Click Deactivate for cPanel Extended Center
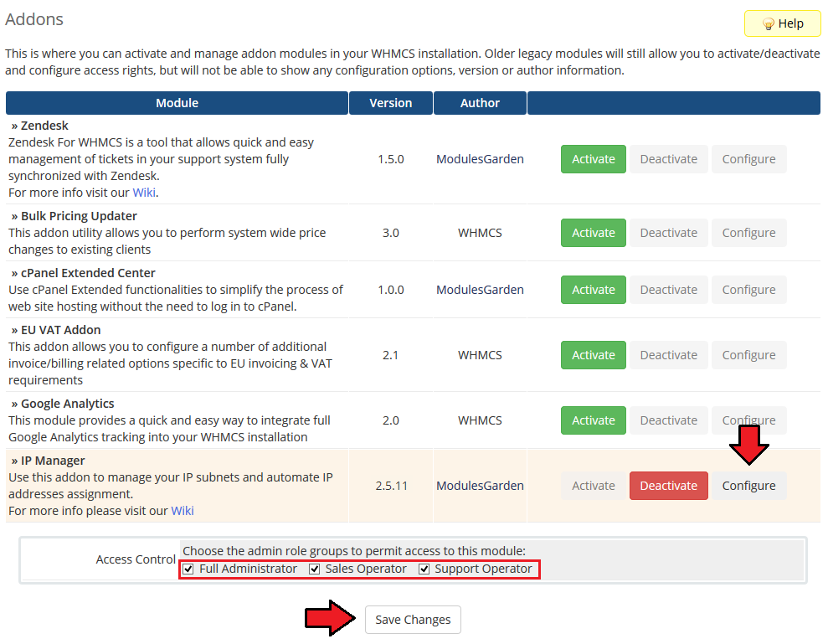Viewport: 828px width, 644px height. tap(669, 290)
